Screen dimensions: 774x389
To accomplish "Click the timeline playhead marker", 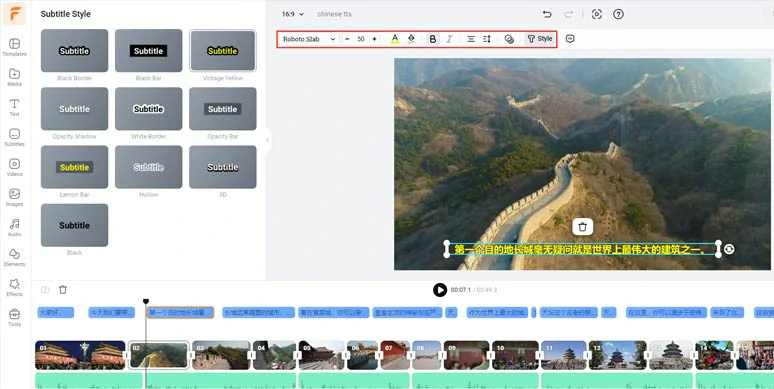I will point(146,301).
